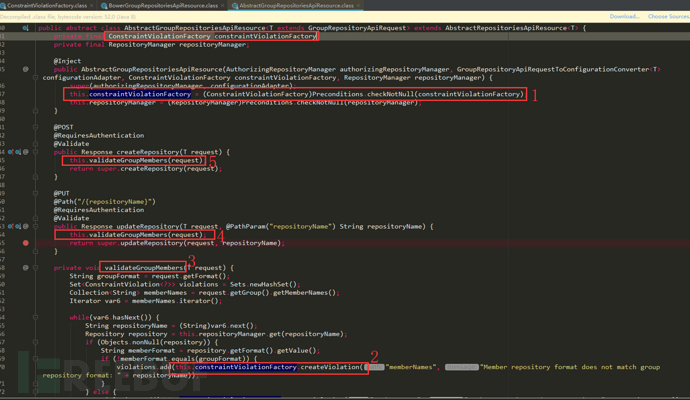Collapse the updateRepository method body
This screenshot has width=690, height=400.
click(x=35, y=226)
